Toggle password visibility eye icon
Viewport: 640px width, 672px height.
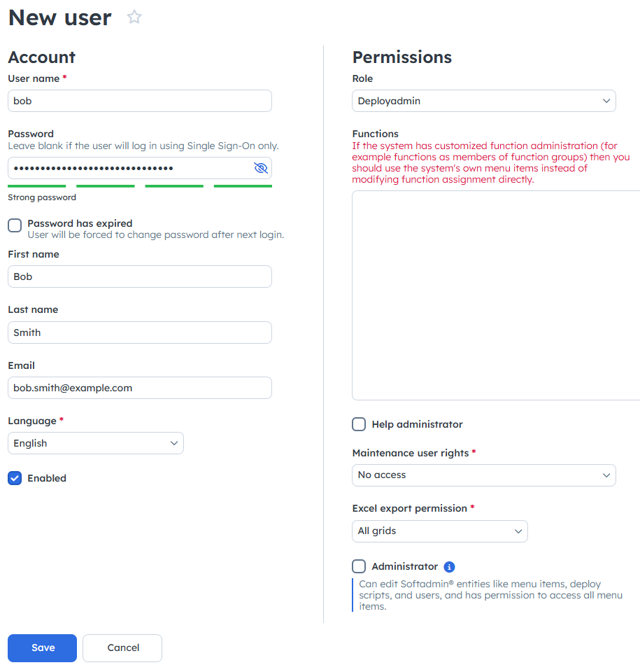[260, 168]
